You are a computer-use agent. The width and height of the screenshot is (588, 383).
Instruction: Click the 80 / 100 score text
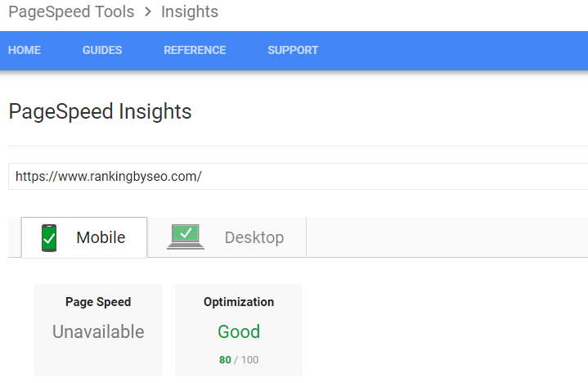pos(239,360)
